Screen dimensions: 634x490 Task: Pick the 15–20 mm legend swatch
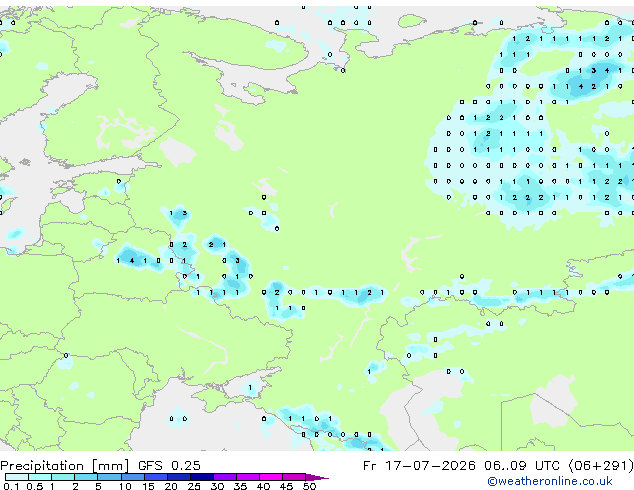click(156, 477)
